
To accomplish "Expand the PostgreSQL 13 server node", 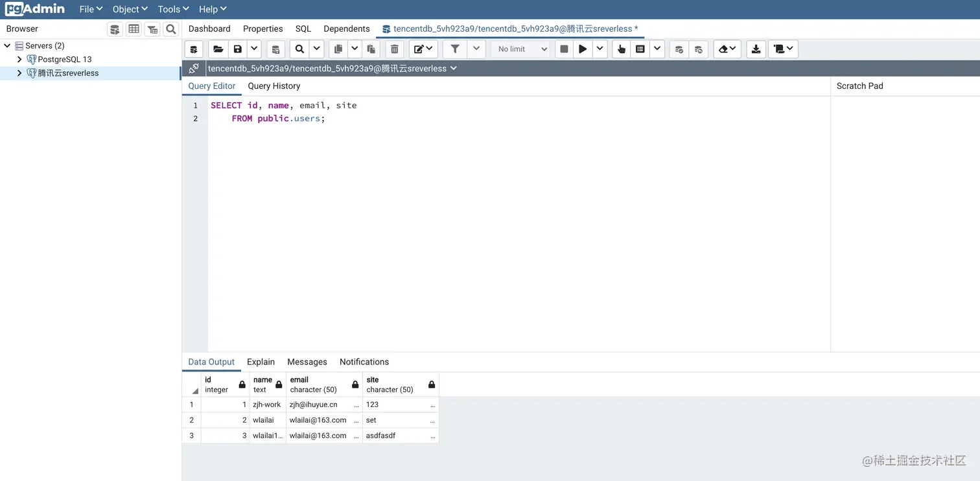I will coord(19,60).
